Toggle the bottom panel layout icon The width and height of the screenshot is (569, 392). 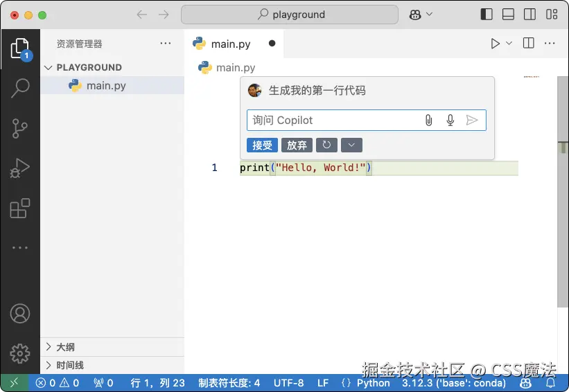click(508, 15)
